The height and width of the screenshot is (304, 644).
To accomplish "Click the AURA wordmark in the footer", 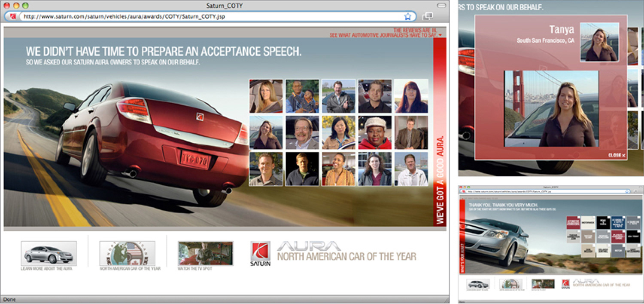I will coord(309,246).
